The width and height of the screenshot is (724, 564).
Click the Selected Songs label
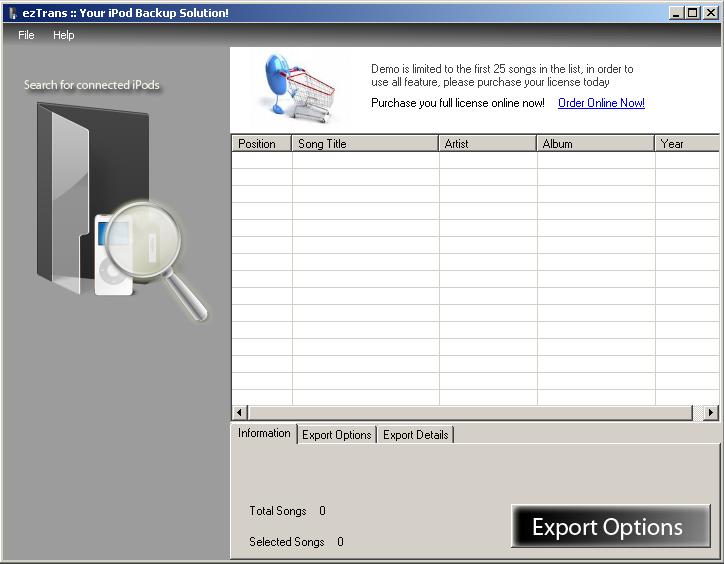[287, 542]
